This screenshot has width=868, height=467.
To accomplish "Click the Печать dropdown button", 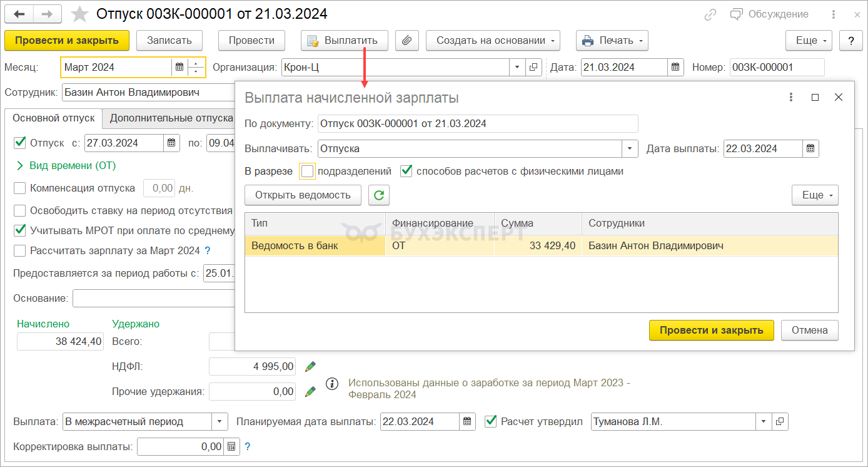I will click(x=612, y=41).
